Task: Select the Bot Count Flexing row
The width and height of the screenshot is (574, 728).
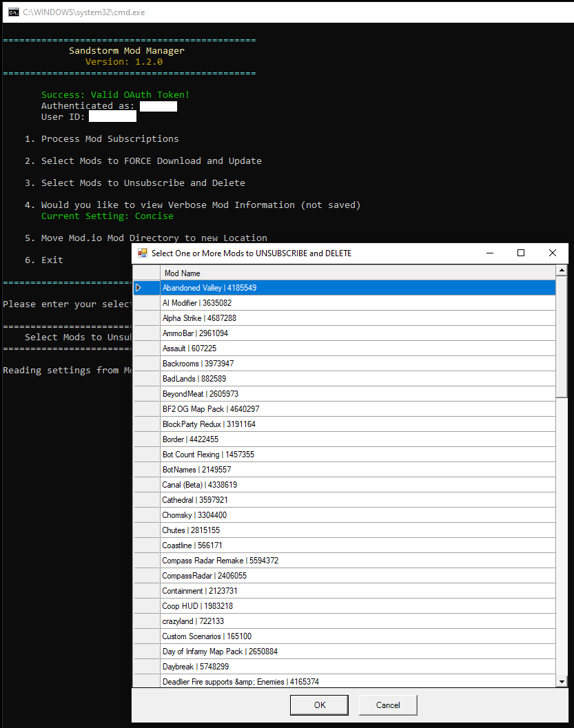Action: (358, 455)
